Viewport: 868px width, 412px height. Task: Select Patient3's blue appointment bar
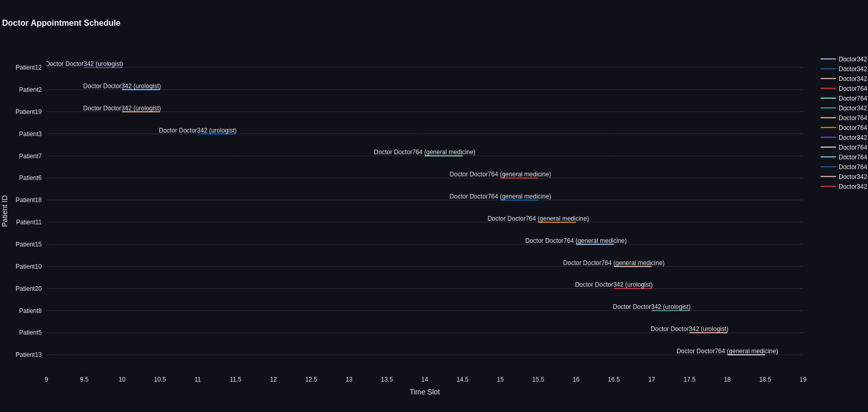click(x=217, y=134)
